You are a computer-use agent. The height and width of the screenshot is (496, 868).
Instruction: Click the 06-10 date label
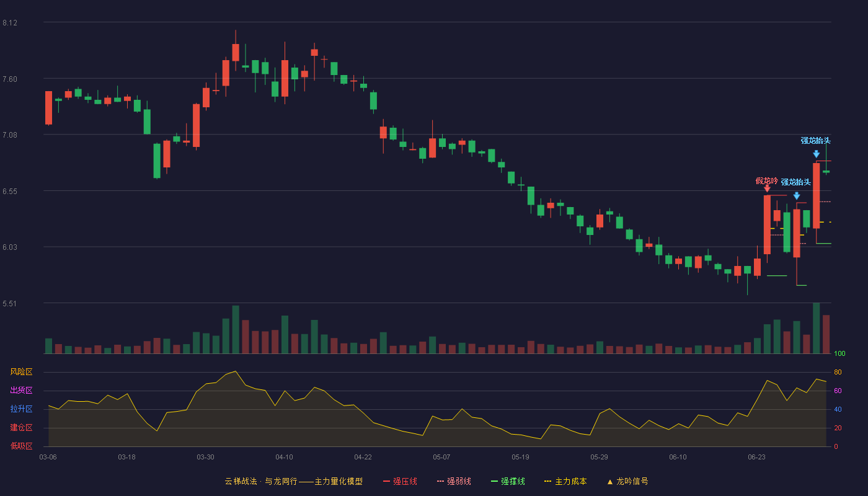click(678, 457)
